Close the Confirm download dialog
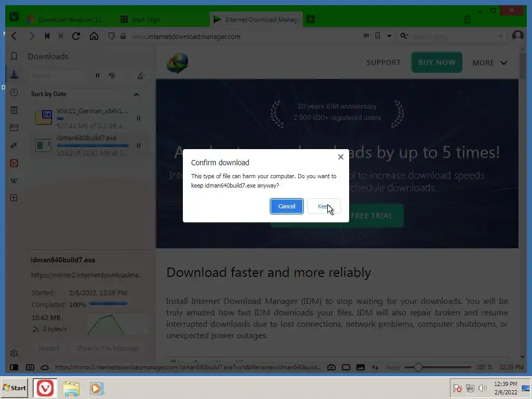Screen dimensions: 532x399 pyautogui.click(x=341, y=157)
